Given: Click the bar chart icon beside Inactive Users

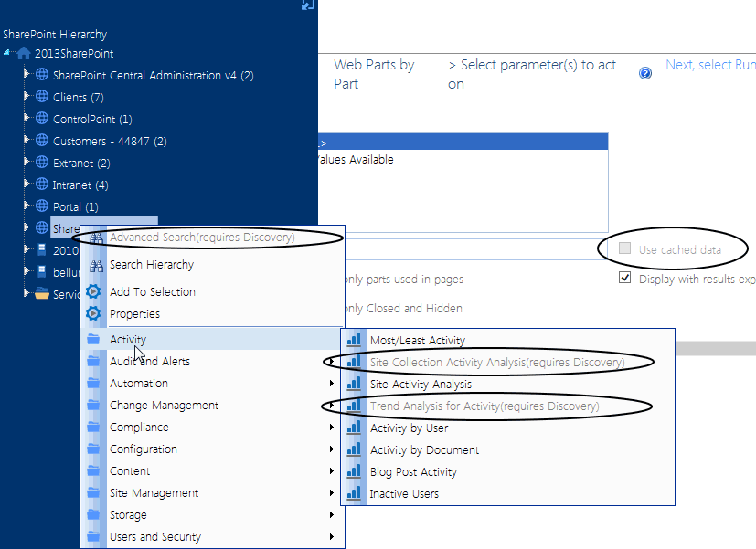Looking at the screenshot, I should pyautogui.click(x=354, y=493).
